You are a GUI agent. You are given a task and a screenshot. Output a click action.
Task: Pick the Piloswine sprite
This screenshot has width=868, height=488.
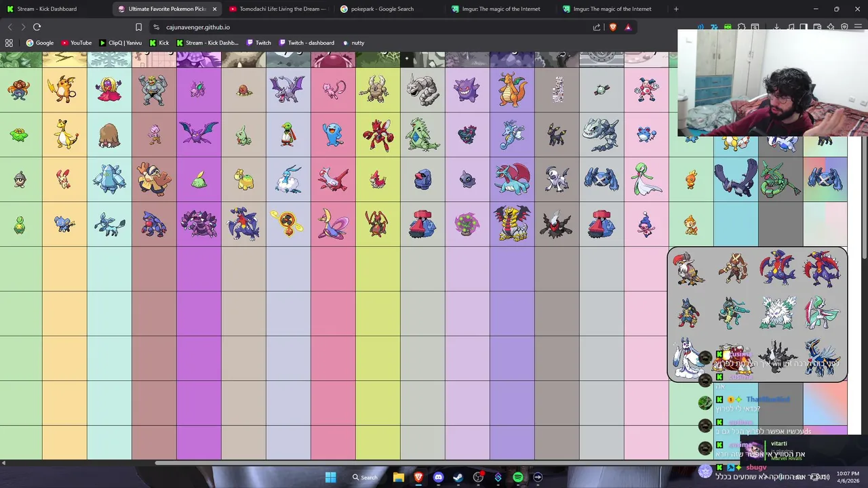[109, 135]
